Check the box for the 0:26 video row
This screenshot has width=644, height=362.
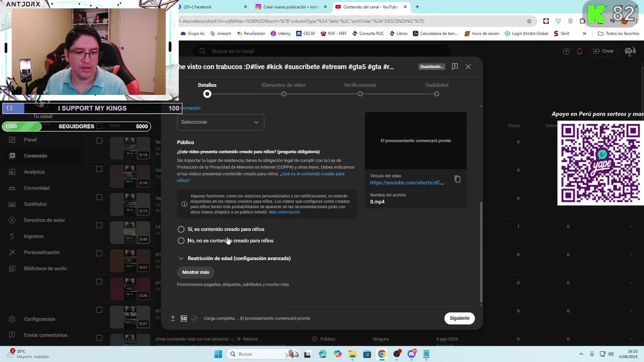coord(99,282)
